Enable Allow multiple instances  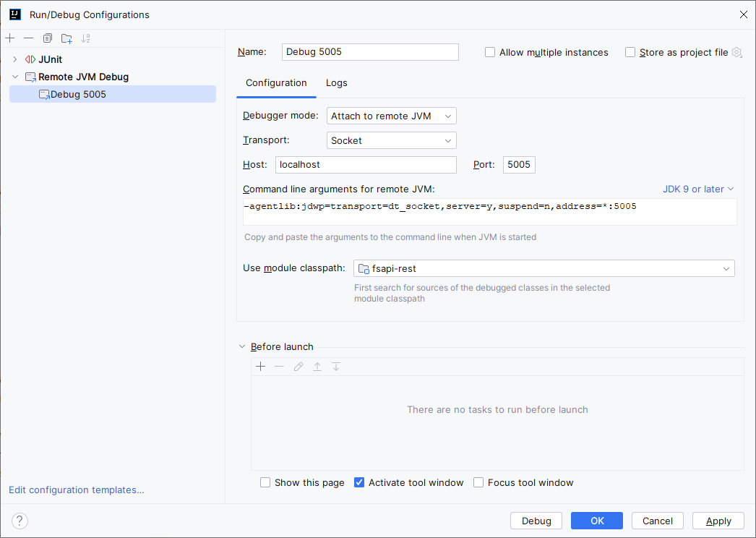[490, 52]
